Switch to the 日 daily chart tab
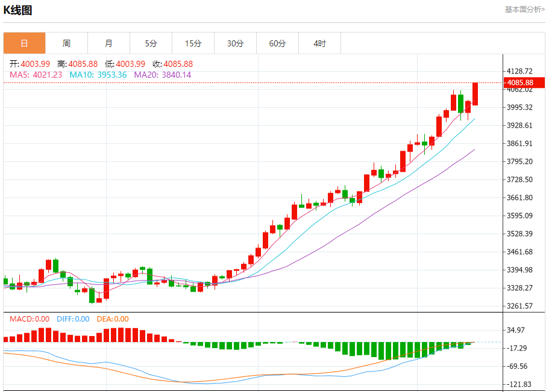Screen dimensions: 546x392 (24, 43)
